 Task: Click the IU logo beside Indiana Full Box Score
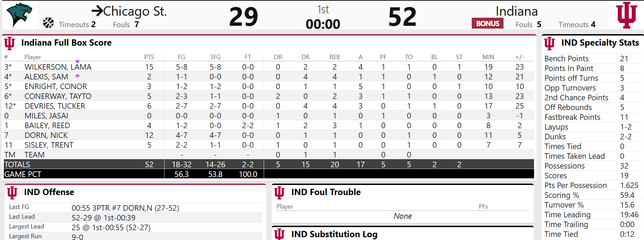(x=10, y=43)
